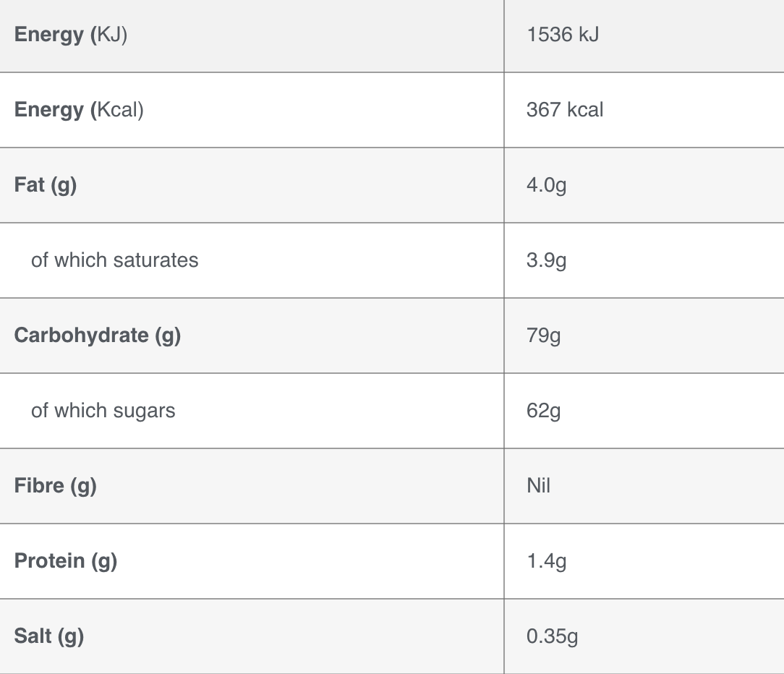Select the 367 kcal value

[x=565, y=109]
